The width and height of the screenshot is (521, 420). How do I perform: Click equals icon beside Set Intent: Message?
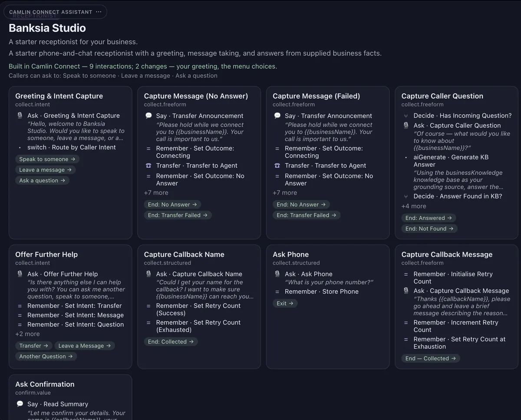coord(20,315)
